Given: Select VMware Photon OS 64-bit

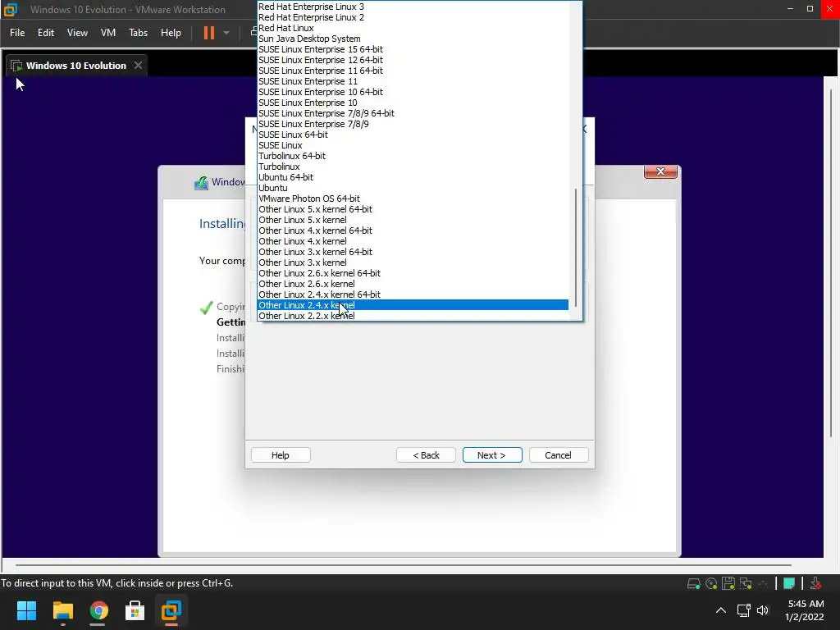Looking at the screenshot, I should [x=413, y=199].
